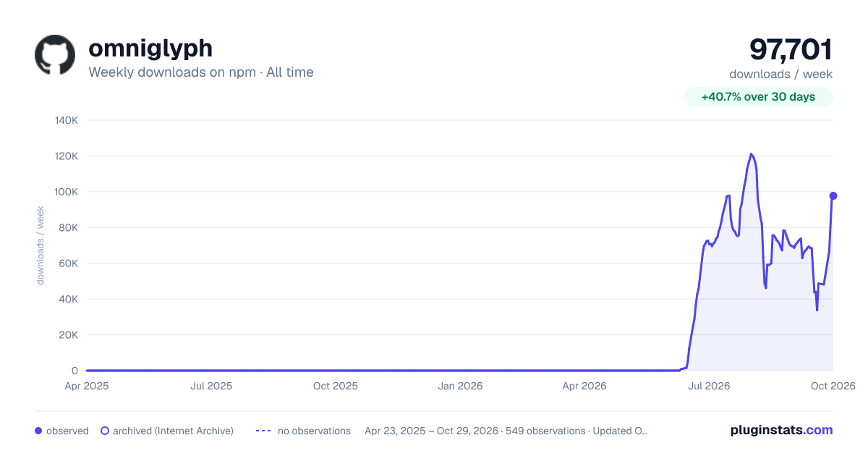Viewport: 868px width, 456px height.
Task: Click the Oct 2026 x-axis label
Action: pyautogui.click(x=833, y=386)
